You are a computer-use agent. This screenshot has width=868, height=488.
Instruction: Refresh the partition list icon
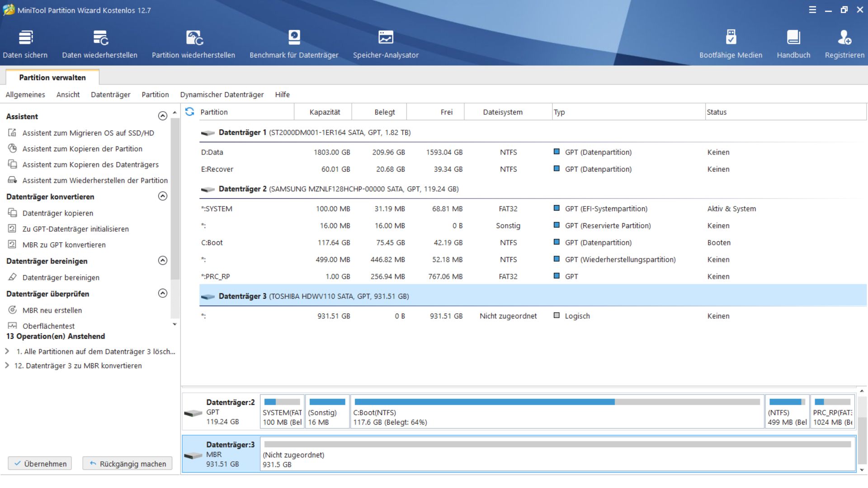tap(190, 112)
